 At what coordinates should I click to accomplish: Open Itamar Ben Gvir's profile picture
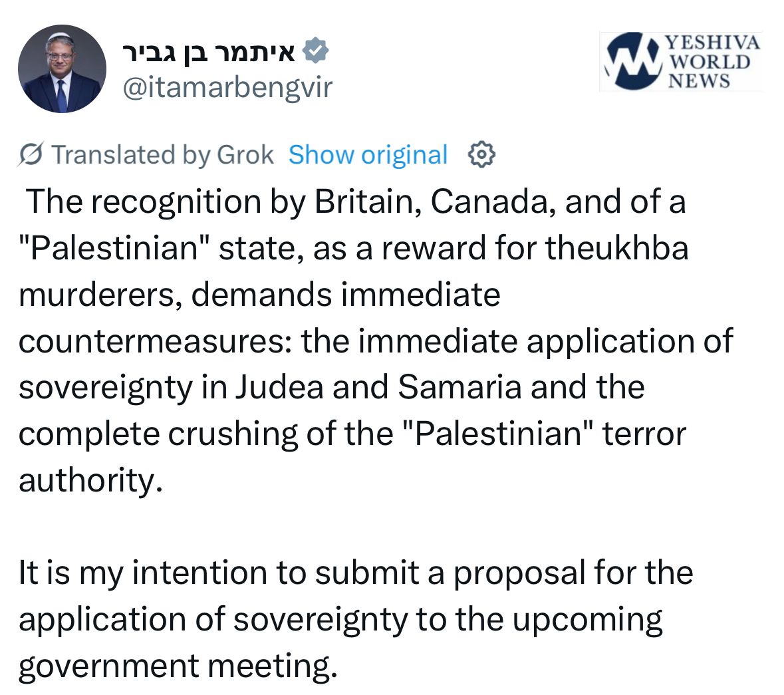(x=62, y=69)
